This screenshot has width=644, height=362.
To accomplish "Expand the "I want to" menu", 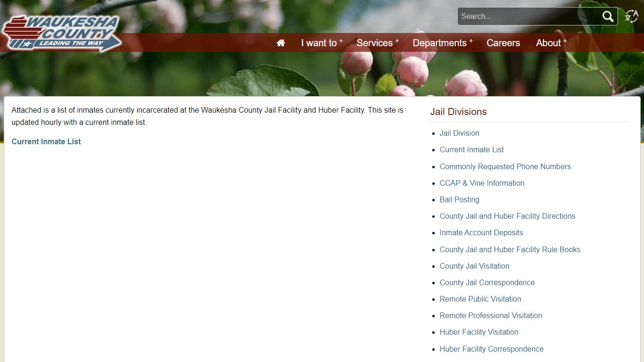I will (322, 43).
